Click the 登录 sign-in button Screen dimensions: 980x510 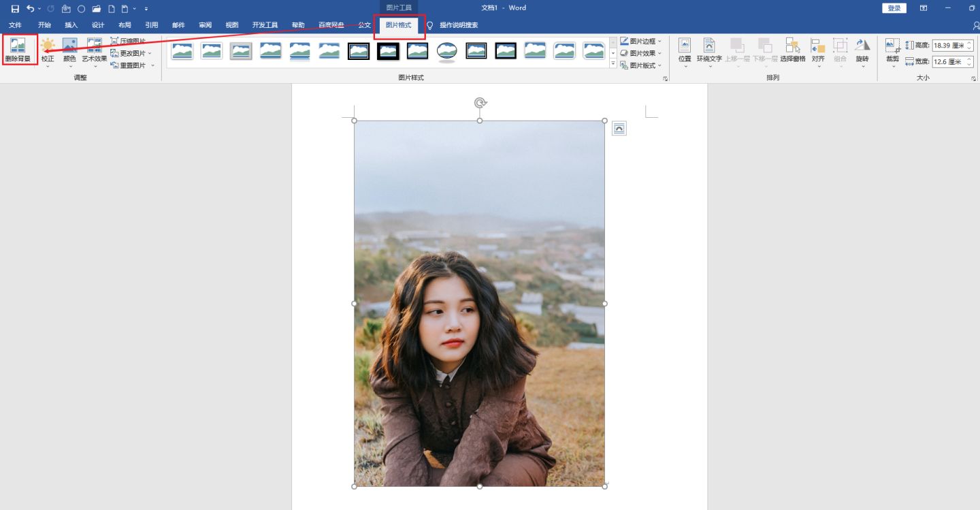[x=894, y=8]
